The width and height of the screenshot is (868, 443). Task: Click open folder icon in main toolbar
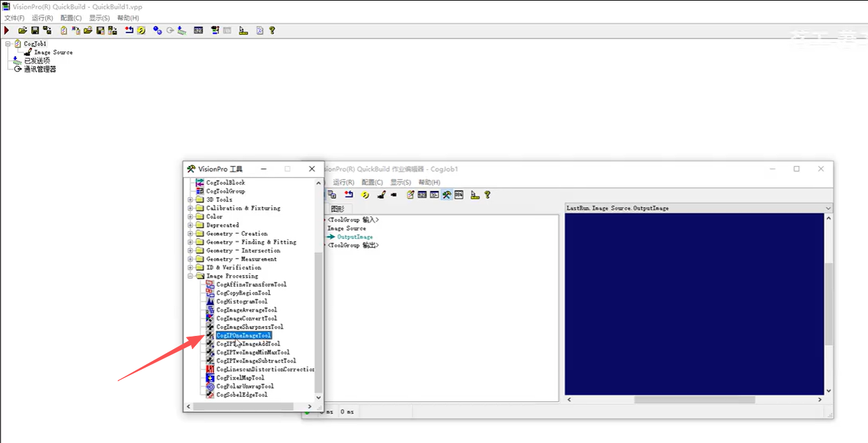coord(22,30)
